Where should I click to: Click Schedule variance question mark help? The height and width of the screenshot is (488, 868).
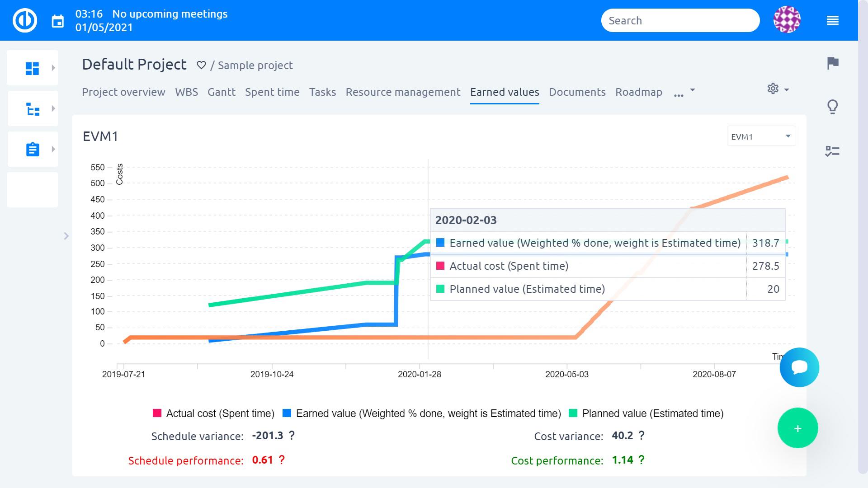292,436
